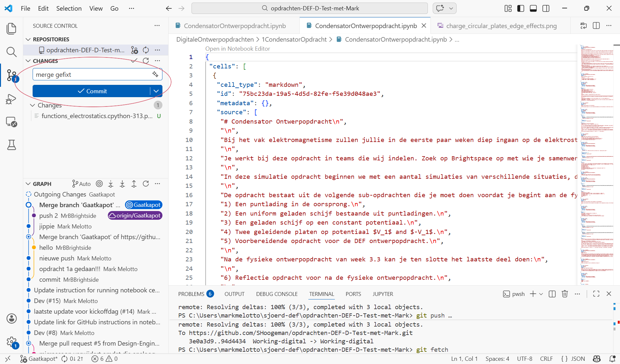Collapse the Changes tree group
The width and height of the screenshot is (620, 364).
[x=33, y=105]
